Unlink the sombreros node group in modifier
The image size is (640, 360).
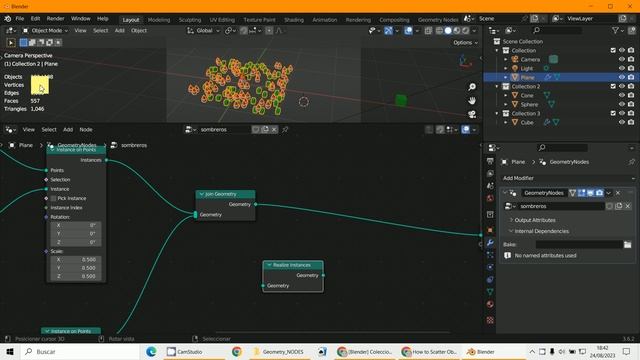628,206
